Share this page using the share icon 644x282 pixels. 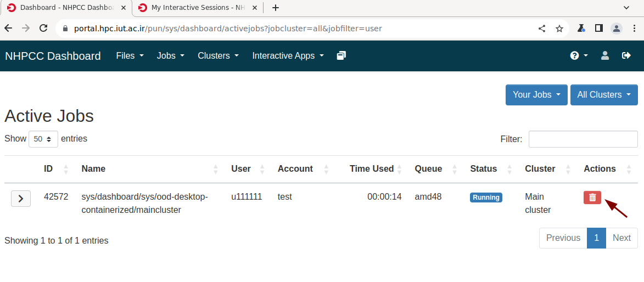[x=542, y=29]
